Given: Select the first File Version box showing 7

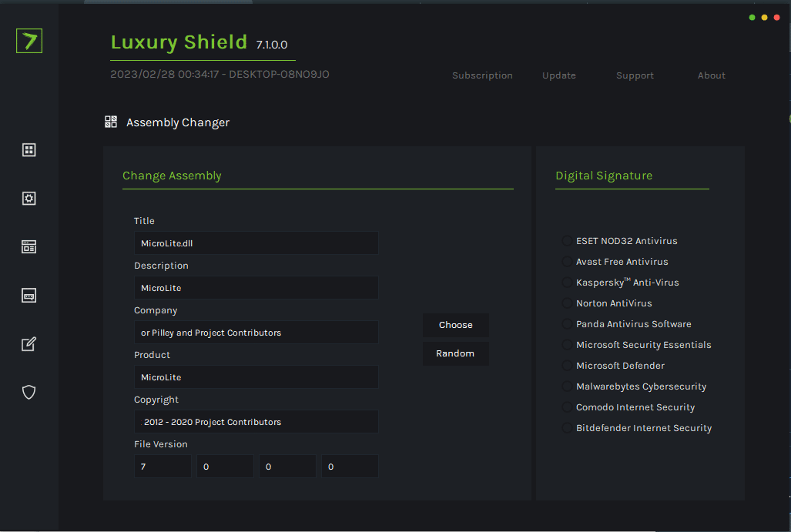Looking at the screenshot, I should (163, 467).
